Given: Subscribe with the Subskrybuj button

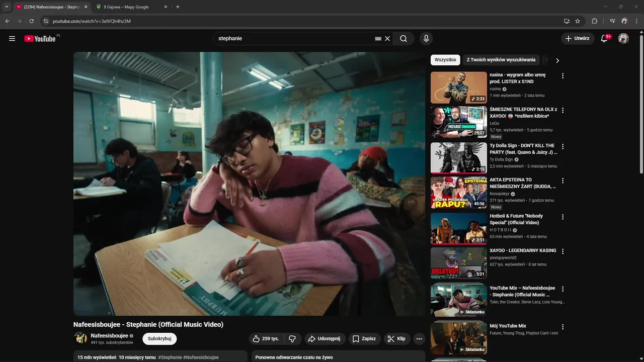Looking at the screenshot, I should pyautogui.click(x=159, y=339).
